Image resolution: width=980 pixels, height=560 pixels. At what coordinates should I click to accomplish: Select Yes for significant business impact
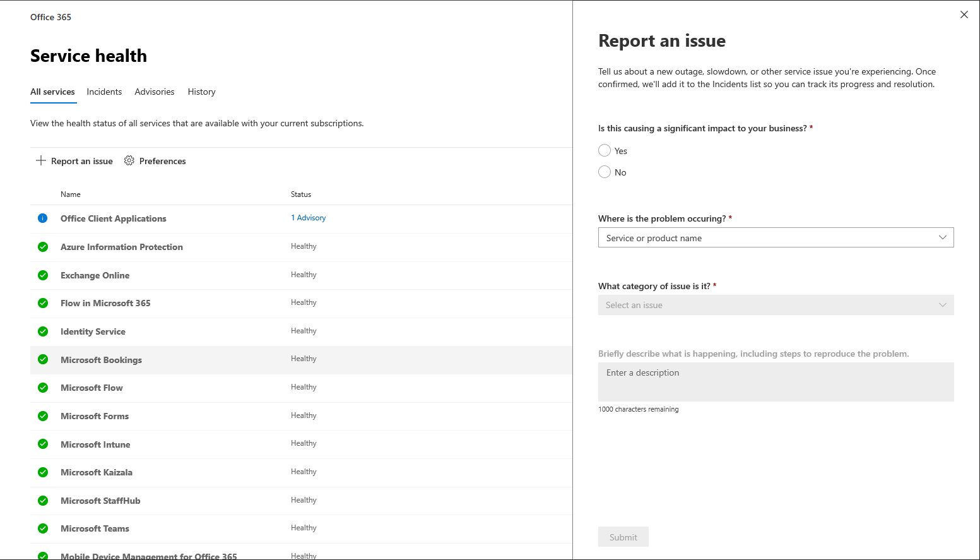[x=605, y=150]
